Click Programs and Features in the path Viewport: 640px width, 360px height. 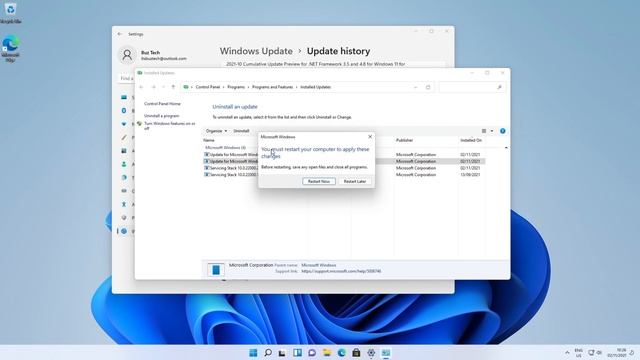point(272,87)
